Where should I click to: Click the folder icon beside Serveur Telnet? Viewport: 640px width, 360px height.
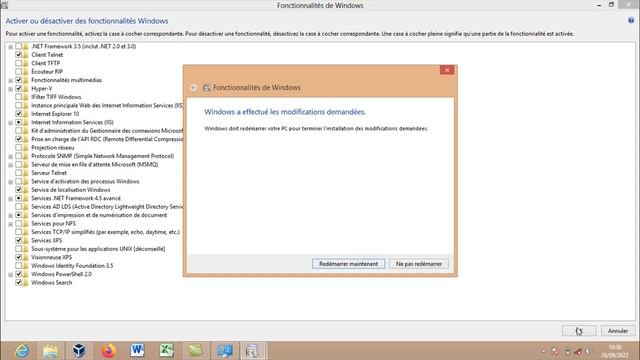point(25,173)
